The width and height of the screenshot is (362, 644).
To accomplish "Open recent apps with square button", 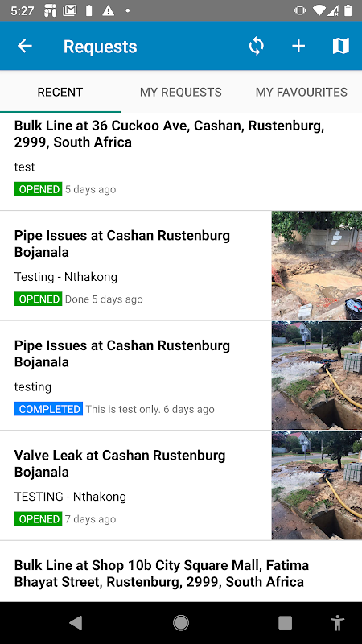I will coord(286,622).
